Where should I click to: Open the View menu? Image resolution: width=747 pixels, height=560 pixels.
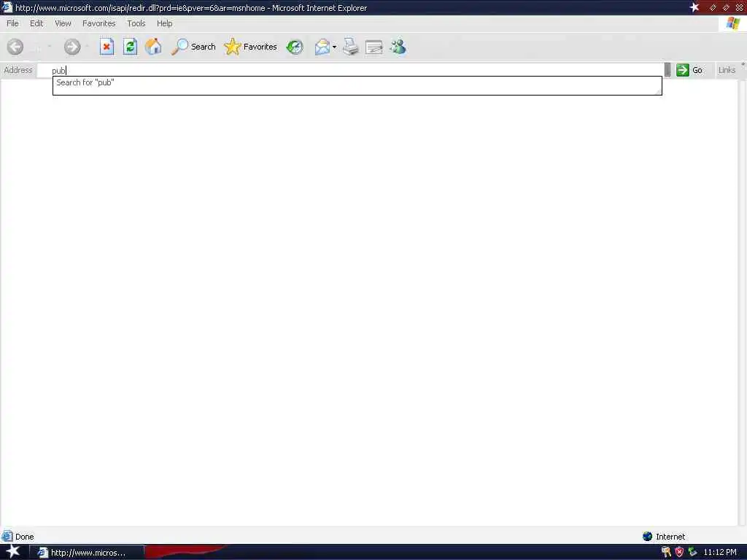click(63, 23)
